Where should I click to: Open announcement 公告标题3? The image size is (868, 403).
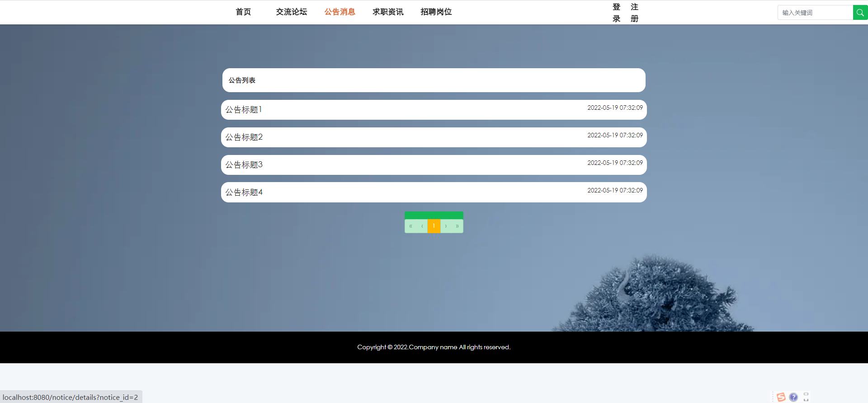(244, 165)
